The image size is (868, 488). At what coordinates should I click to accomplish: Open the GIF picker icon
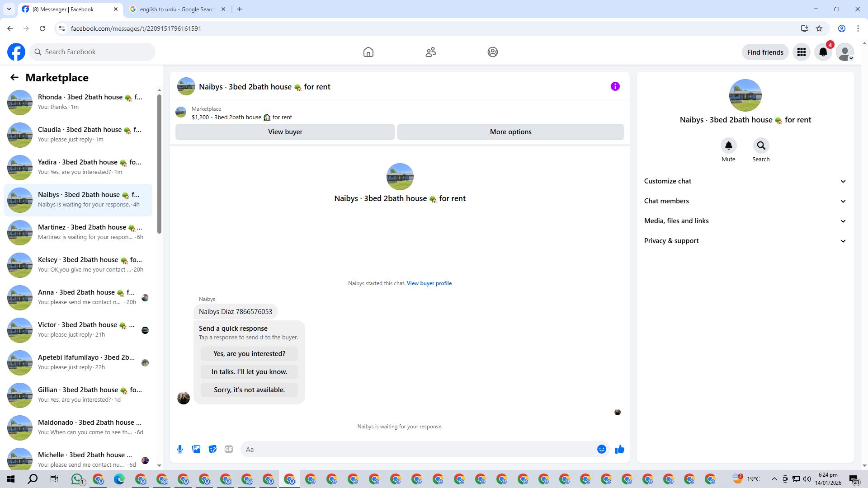(x=229, y=449)
